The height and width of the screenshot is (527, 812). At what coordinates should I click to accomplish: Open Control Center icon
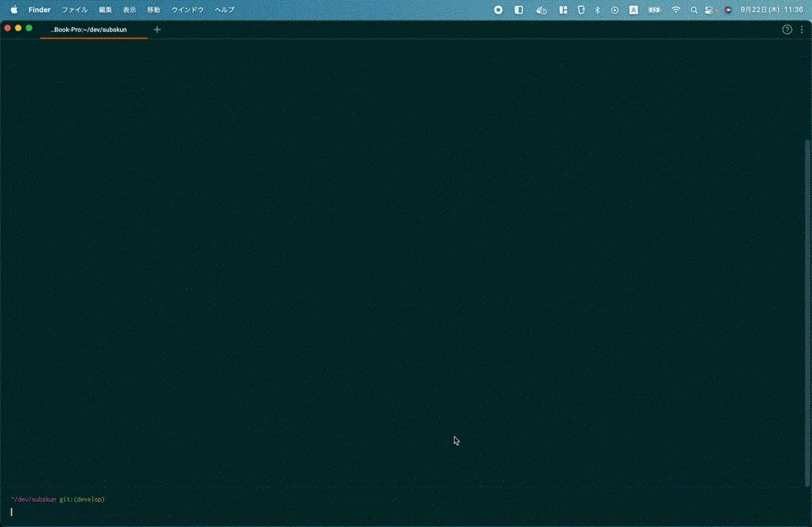(x=710, y=9)
